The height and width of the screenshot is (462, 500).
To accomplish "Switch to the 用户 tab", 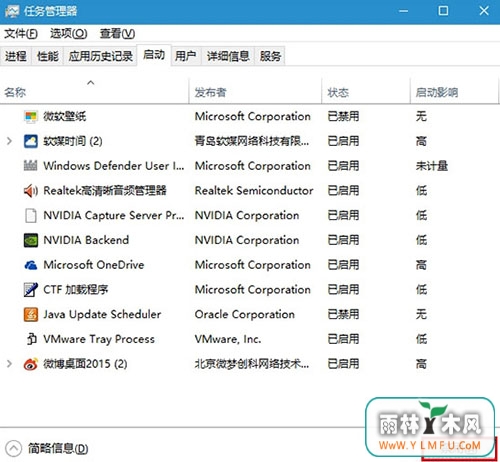I will click(x=186, y=56).
